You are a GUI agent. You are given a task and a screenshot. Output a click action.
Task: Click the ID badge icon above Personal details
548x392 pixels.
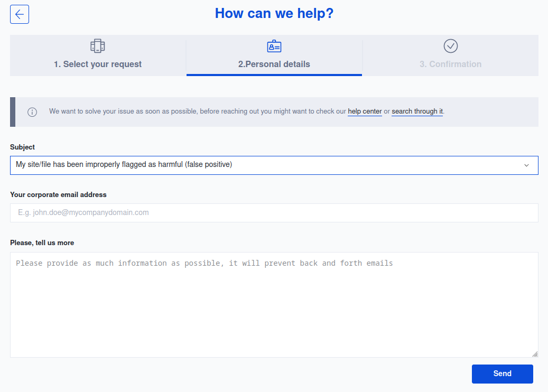click(274, 46)
